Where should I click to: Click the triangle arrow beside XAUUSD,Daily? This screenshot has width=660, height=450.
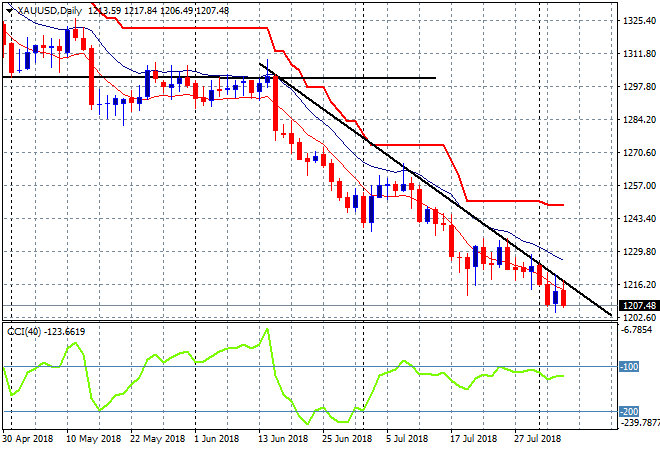click(x=9, y=11)
